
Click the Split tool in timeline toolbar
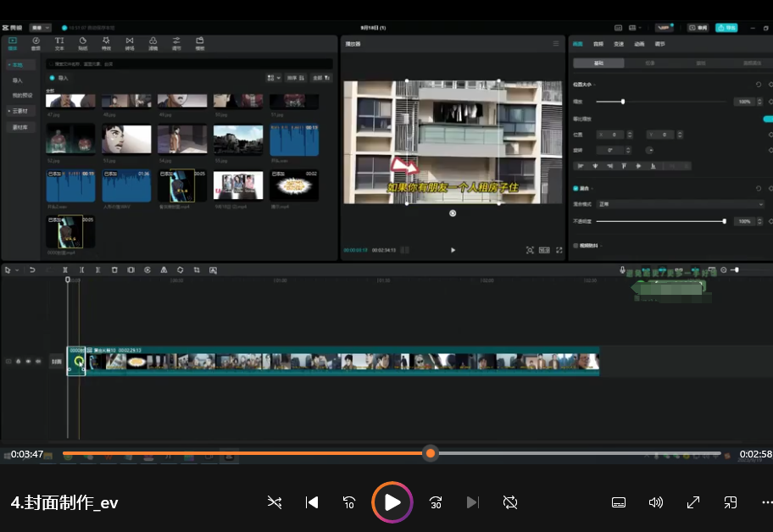pos(65,270)
